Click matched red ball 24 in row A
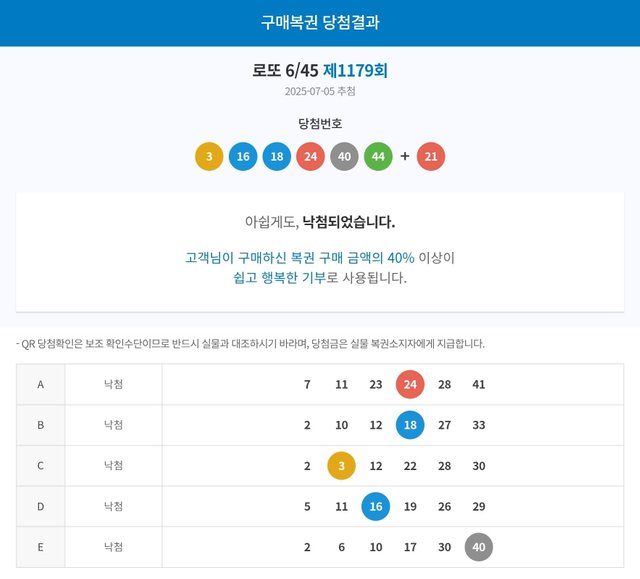This screenshot has height=579, width=640. [410, 384]
